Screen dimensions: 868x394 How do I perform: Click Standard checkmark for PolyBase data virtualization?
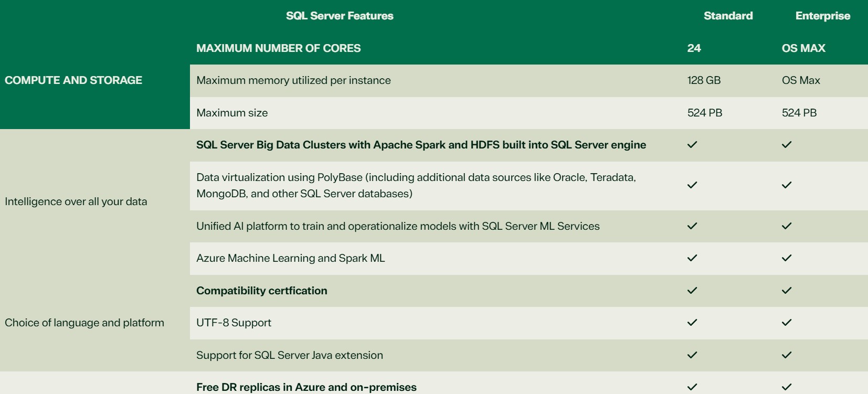tap(692, 185)
